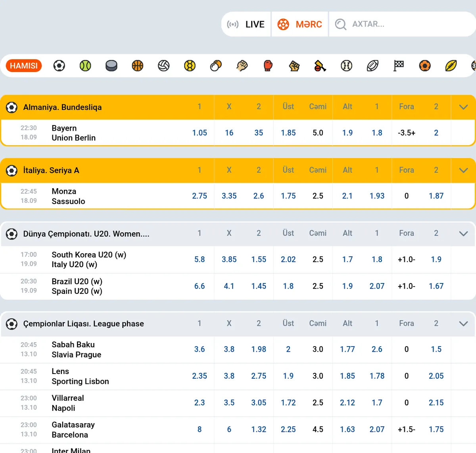Screen dimensions: 476x453
Task: Select the basketball sport filter
Action: pyautogui.click(x=138, y=66)
